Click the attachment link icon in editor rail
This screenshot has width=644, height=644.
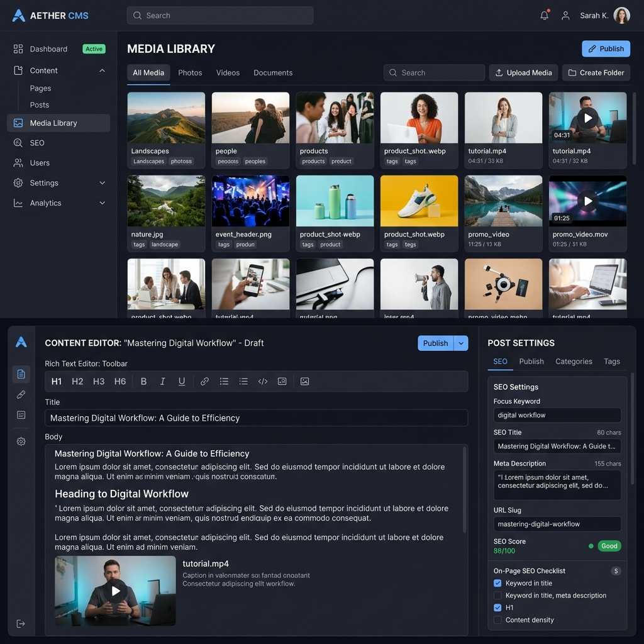[21, 395]
